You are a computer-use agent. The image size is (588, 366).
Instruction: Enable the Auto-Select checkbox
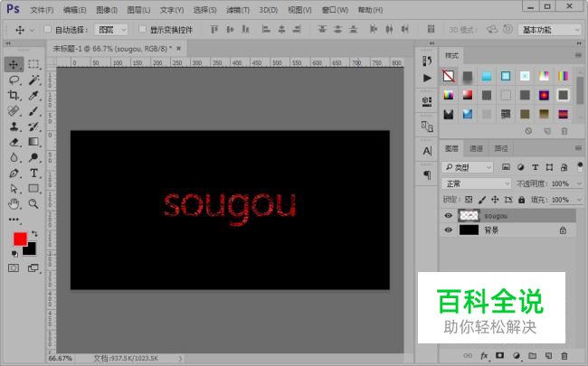coord(48,29)
